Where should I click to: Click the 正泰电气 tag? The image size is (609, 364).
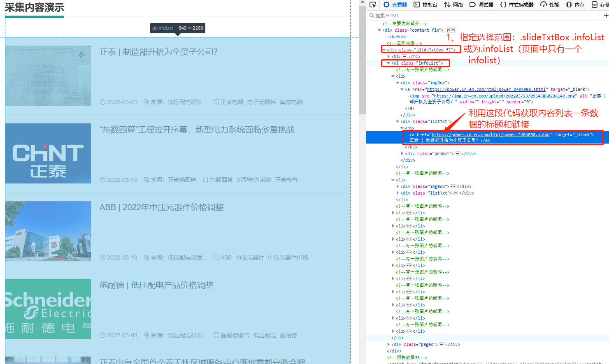tap(286, 180)
